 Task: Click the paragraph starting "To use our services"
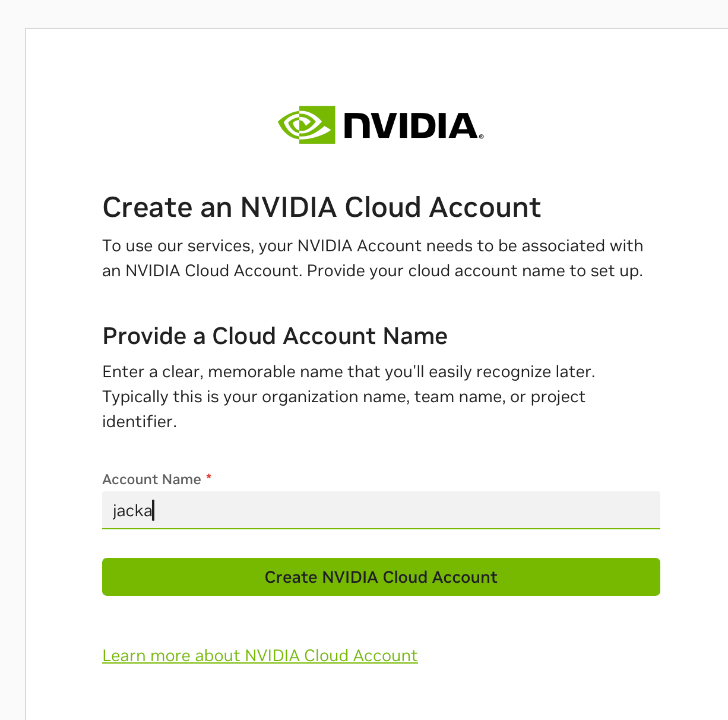373,258
